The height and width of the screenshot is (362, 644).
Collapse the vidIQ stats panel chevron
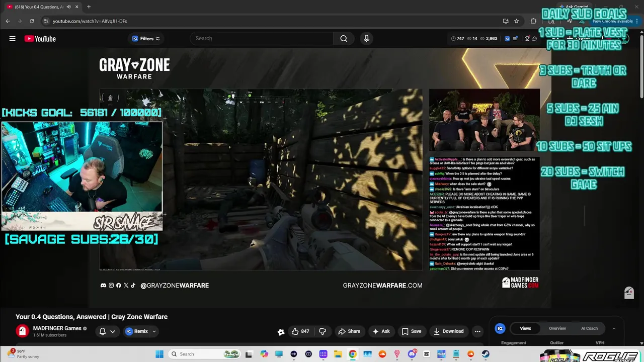point(614,328)
